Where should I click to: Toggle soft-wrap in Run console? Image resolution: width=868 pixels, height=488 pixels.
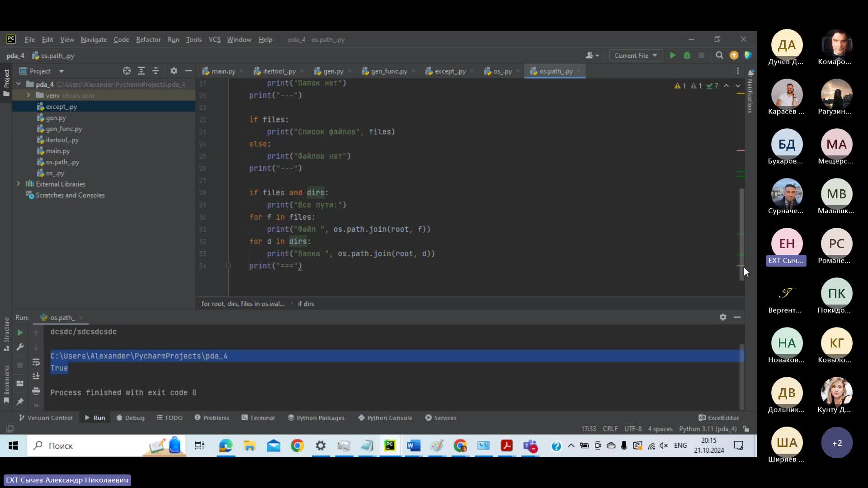(36, 362)
